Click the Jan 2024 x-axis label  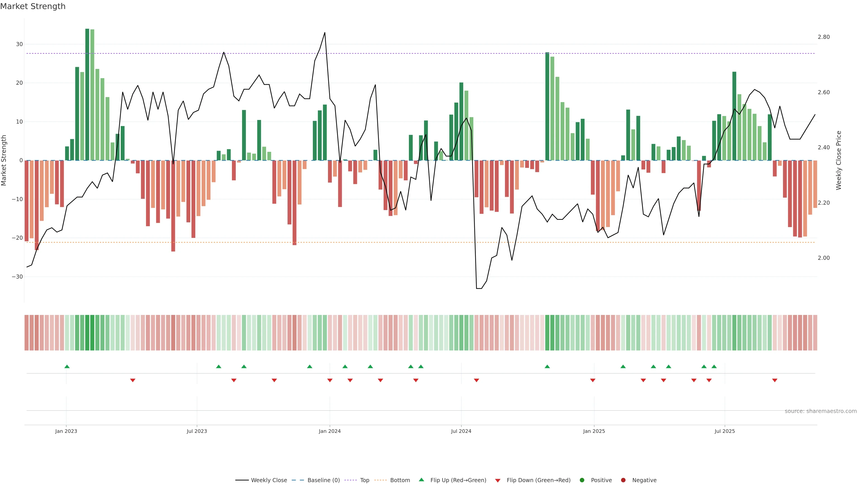tap(330, 431)
